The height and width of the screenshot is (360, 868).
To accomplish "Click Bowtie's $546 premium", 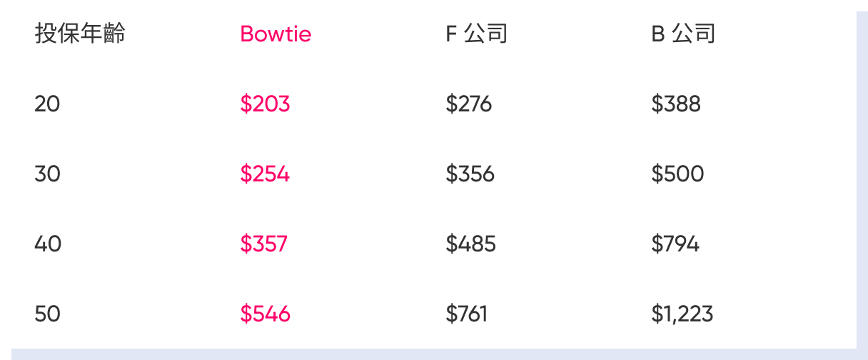I will [x=265, y=314].
